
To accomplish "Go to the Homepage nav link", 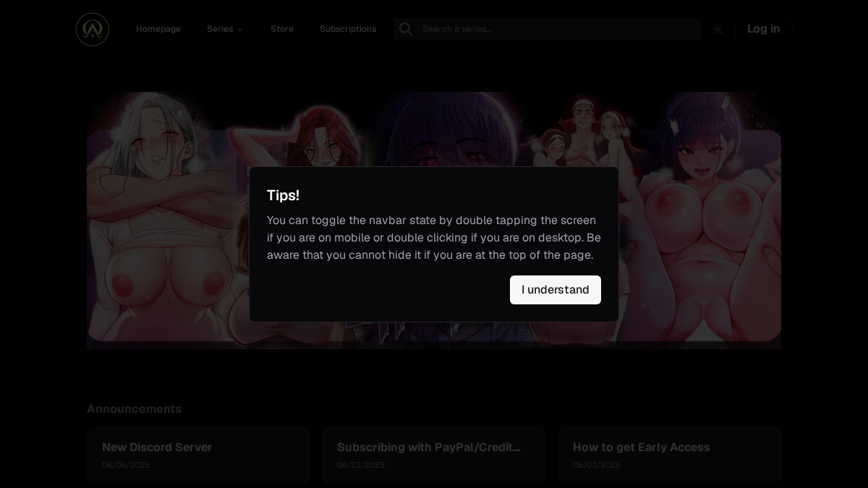I will 158,29.
